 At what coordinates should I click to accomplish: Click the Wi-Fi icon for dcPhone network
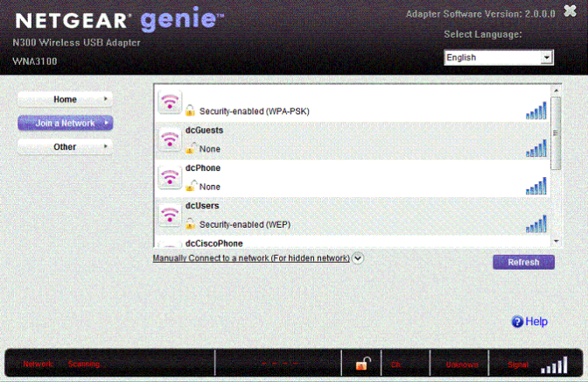169,177
